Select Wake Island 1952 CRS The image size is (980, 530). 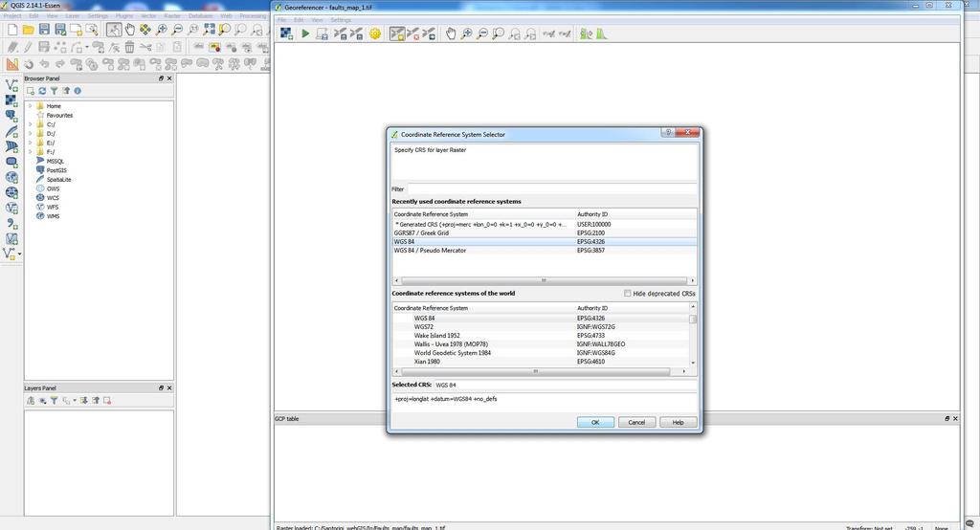click(x=541, y=336)
